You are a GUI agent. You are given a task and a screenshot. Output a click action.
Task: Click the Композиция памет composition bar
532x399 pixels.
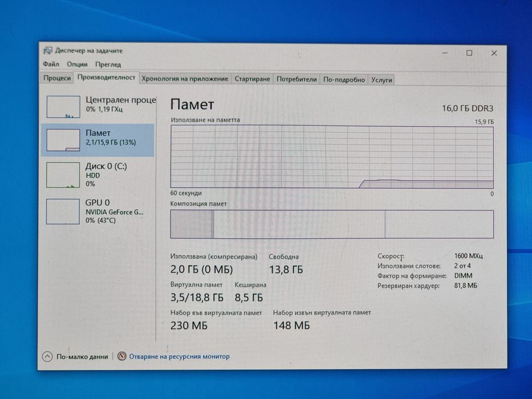click(332, 224)
